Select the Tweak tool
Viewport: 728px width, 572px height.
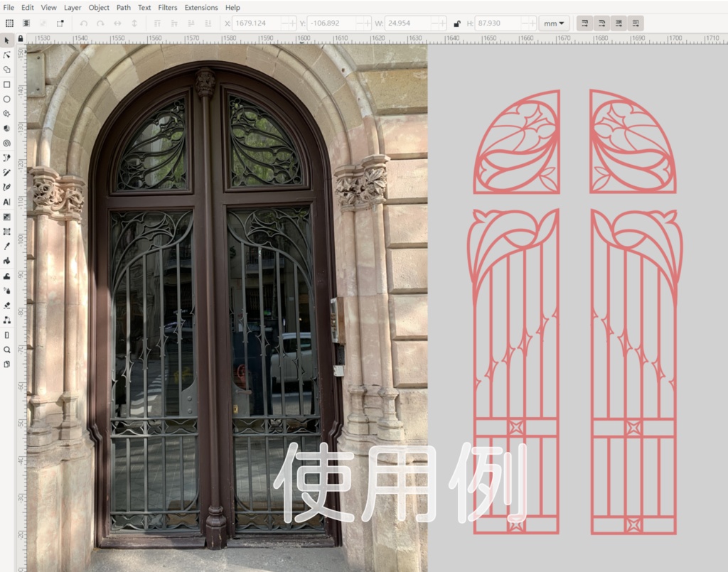coord(6,276)
